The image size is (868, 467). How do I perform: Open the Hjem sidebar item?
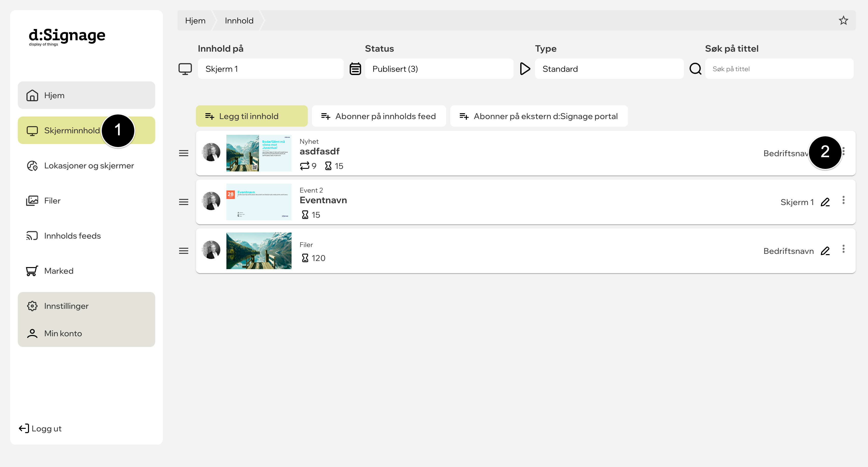[86, 95]
